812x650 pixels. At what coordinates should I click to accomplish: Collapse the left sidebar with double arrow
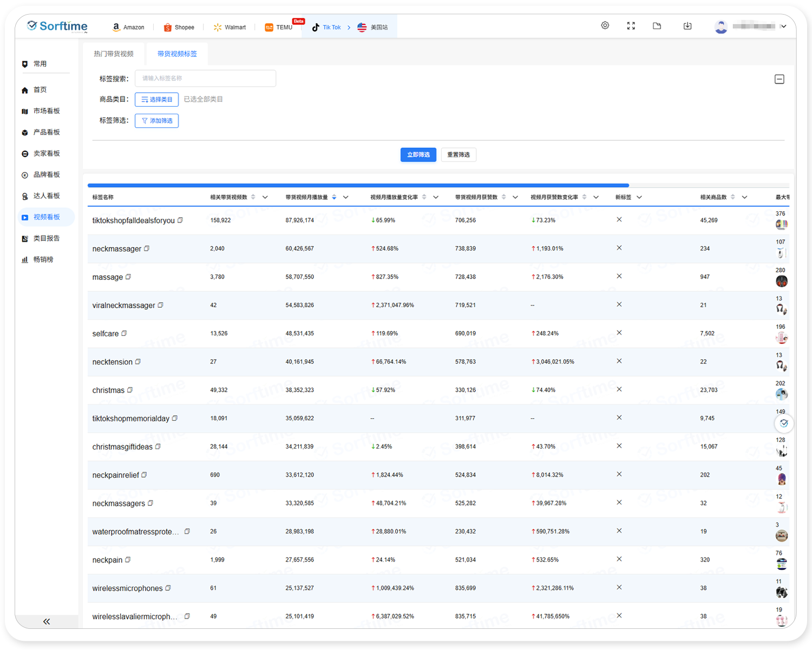47,621
